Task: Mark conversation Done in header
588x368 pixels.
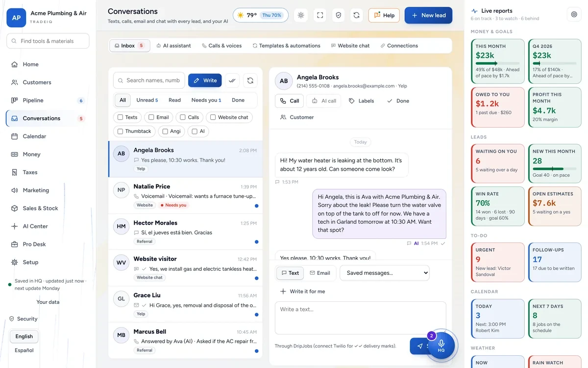Action: pyautogui.click(x=398, y=101)
